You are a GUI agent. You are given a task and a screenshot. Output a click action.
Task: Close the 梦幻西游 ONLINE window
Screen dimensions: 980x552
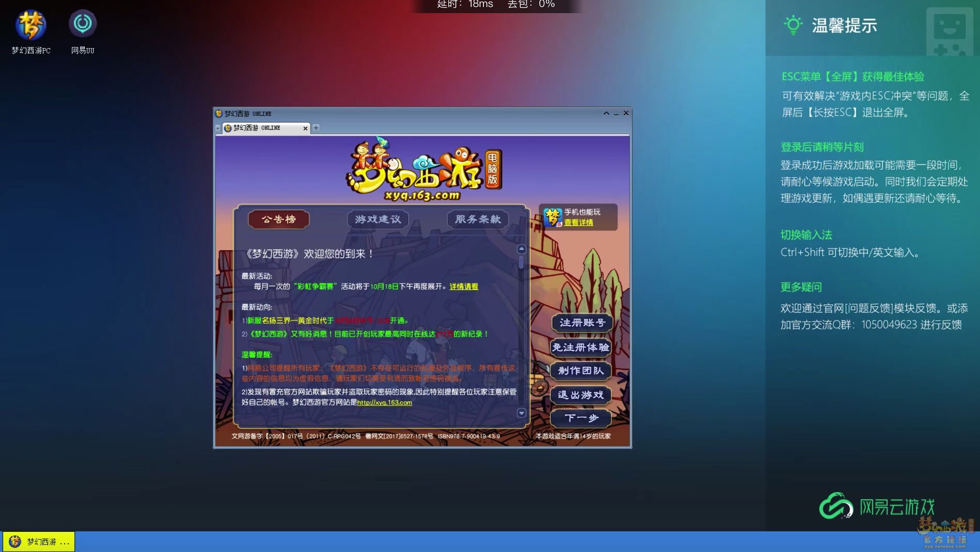[626, 113]
